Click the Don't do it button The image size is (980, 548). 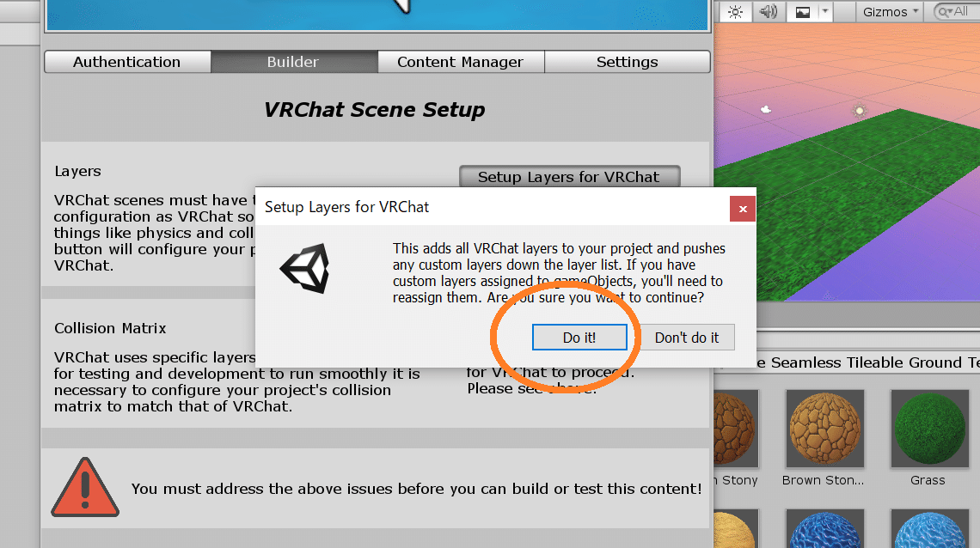[x=687, y=338]
